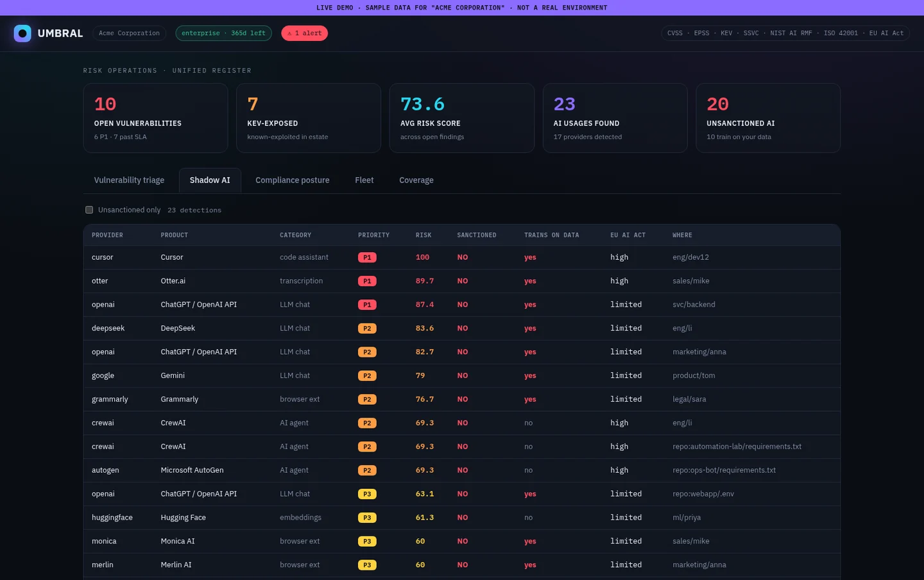Click the Unsanctioned AI card
Image resolution: width=924 pixels, height=580 pixels.
pyautogui.click(x=768, y=118)
